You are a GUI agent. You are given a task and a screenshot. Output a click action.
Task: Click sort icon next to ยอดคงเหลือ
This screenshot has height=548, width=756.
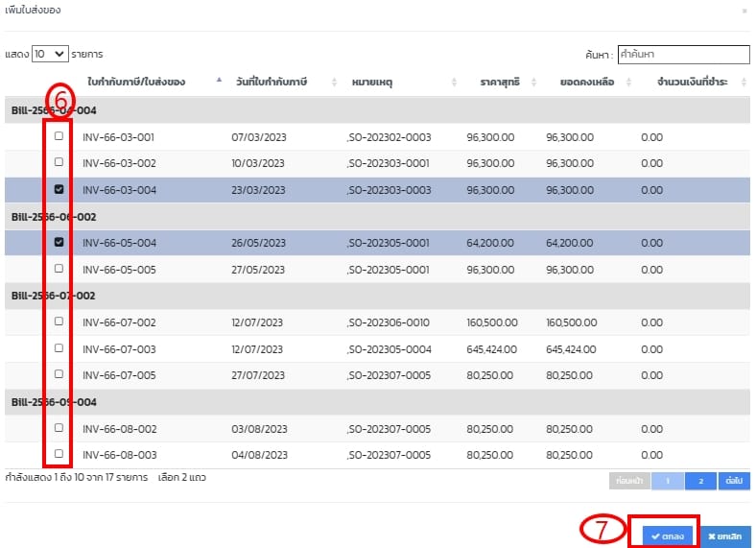point(629,83)
